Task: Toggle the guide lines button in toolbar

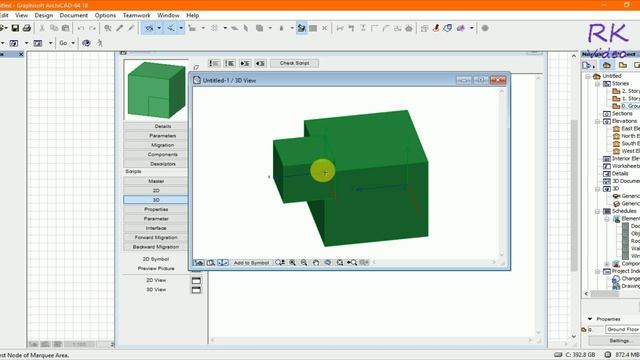Action: coord(149,28)
